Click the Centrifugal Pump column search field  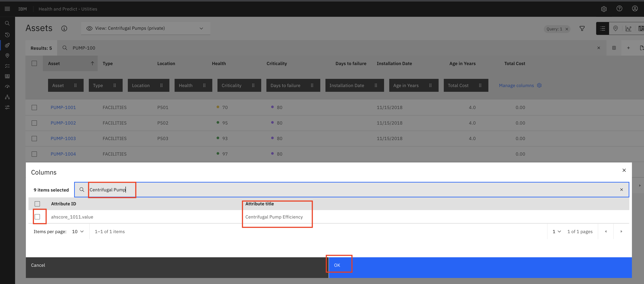point(351,189)
